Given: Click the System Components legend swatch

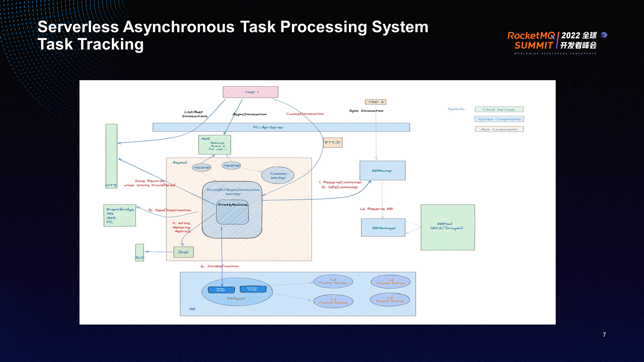Looking at the screenshot, I should (x=499, y=119).
